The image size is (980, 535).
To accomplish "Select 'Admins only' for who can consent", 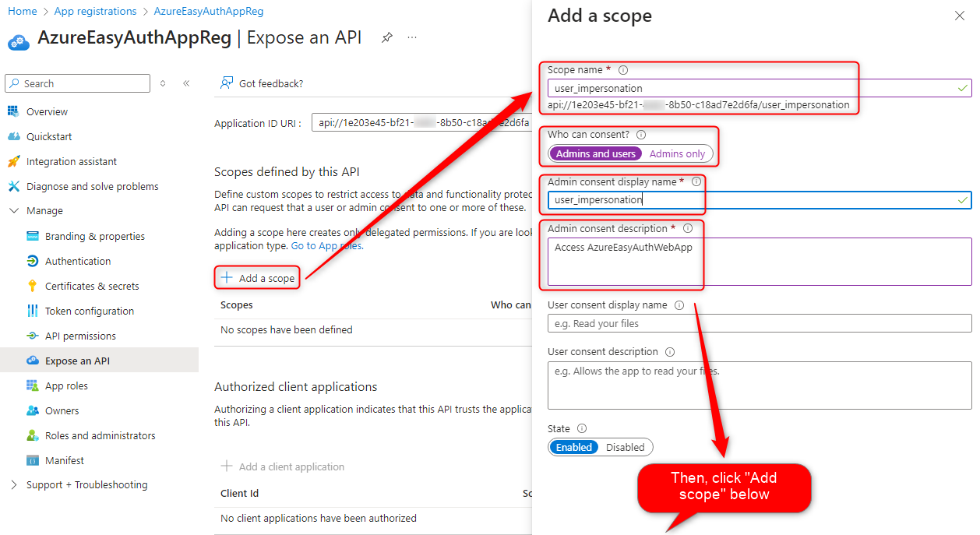I will click(x=677, y=153).
